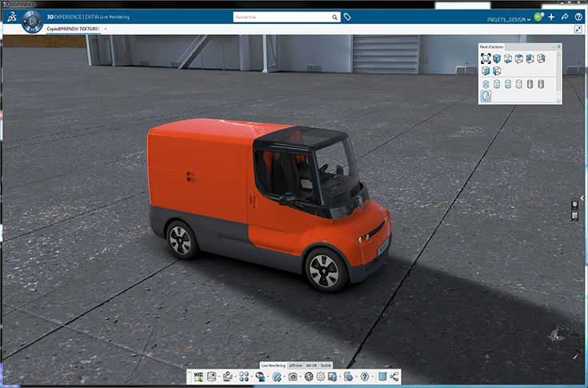Click the 3DEXPERIENCE compass icon
Image resolution: width=588 pixels, height=388 pixels.
pos(32,20)
